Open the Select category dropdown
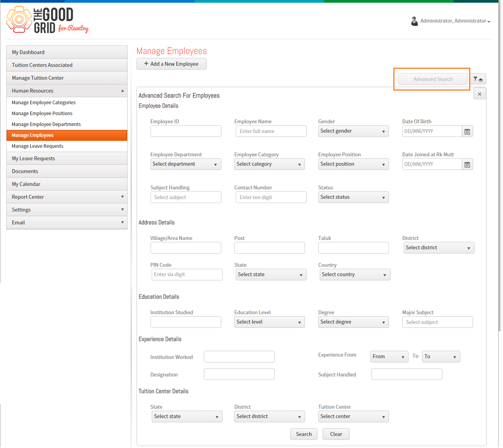The height and width of the screenshot is (448, 503). point(269,164)
